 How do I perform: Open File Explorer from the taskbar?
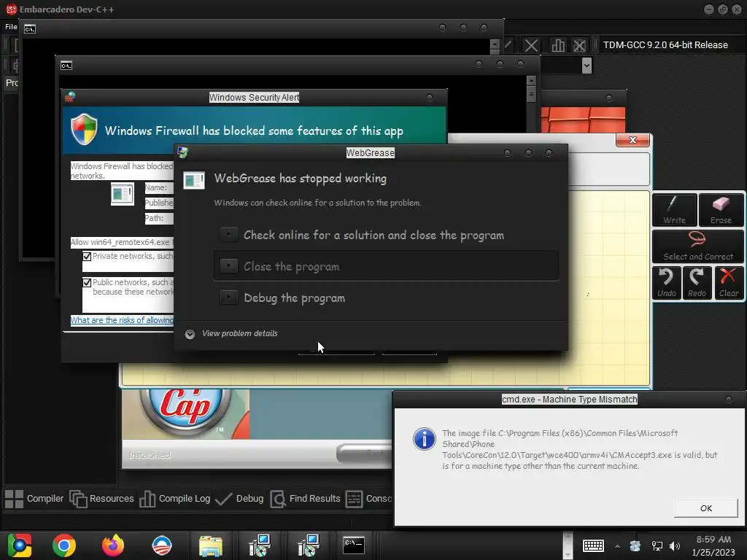coord(211,546)
